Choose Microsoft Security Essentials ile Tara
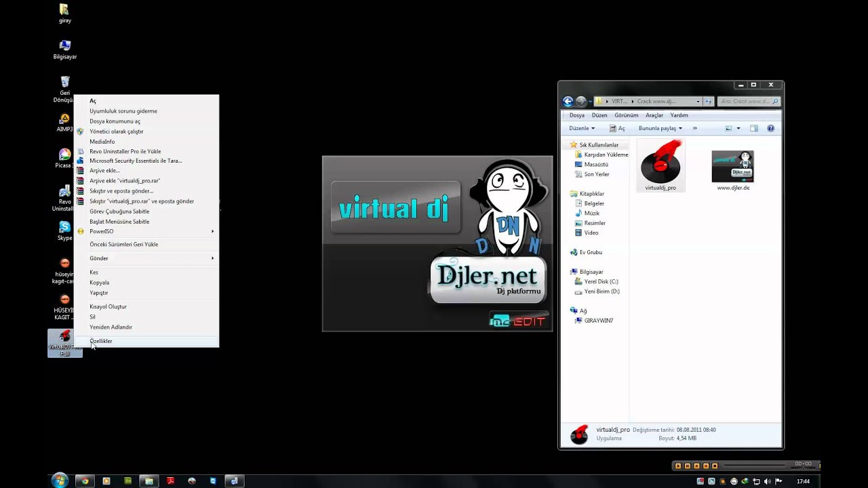Image resolution: width=868 pixels, height=488 pixels. pyautogui.click(x=146, y=161)
